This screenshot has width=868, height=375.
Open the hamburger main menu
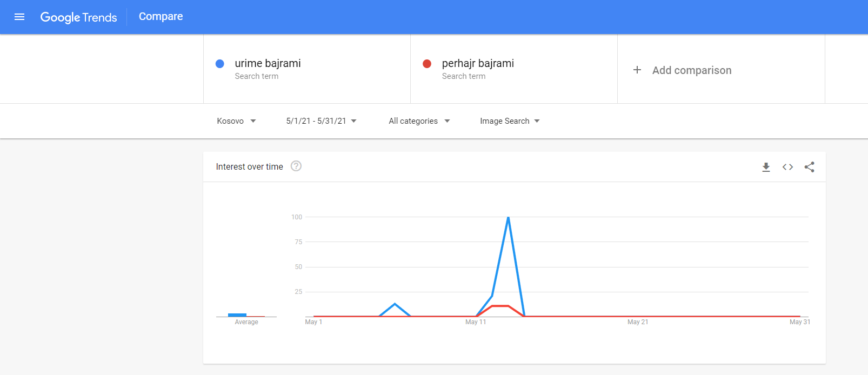19,17
